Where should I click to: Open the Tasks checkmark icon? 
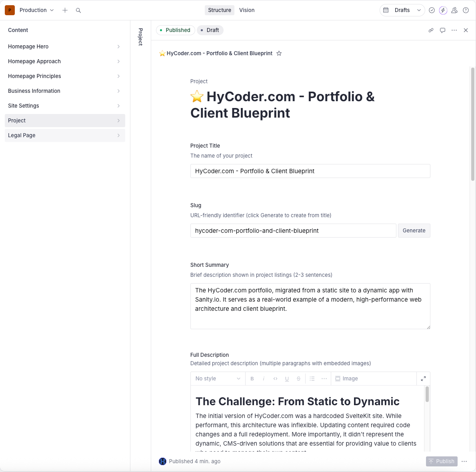pyautogui.click(x=432, y=10)
